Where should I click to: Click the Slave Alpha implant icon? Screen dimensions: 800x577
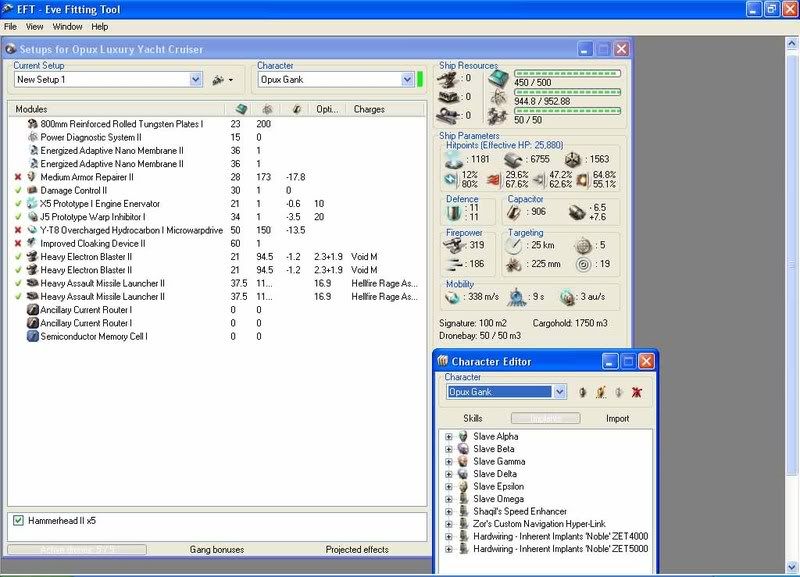(x=463, y=437)
